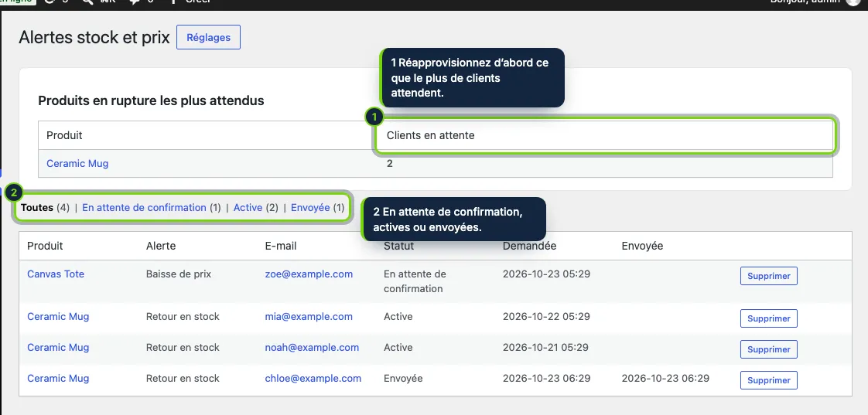
Task: Open the Réglages settings button
Action: (x=208, y=37)
